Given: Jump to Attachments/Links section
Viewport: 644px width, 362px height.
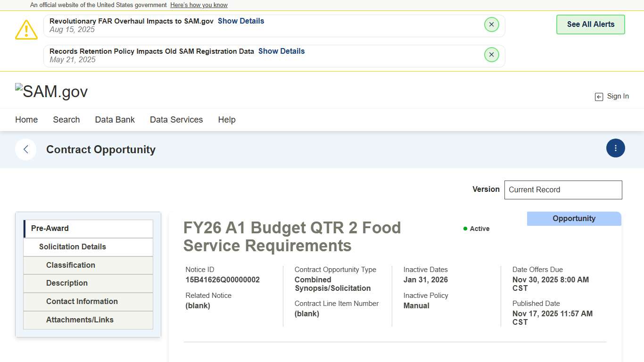Looking at the screenshot, I should pyautogui.click(x=80, y=320).
